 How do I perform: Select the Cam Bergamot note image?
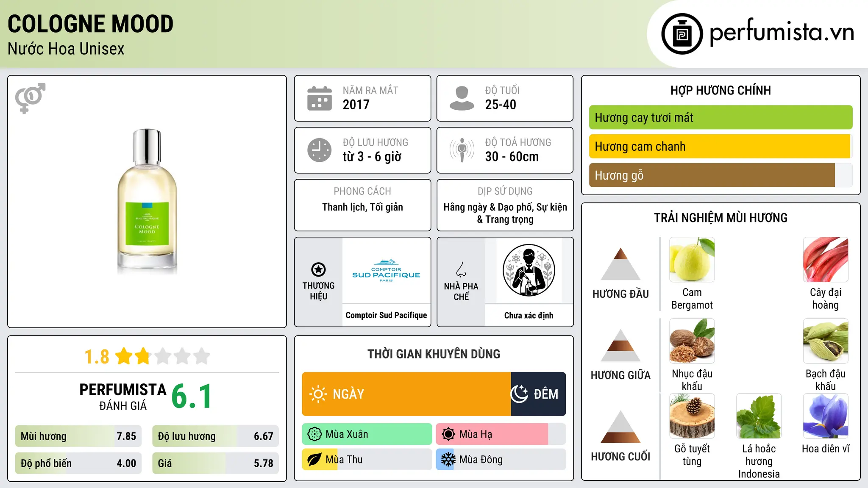(692, 260)
